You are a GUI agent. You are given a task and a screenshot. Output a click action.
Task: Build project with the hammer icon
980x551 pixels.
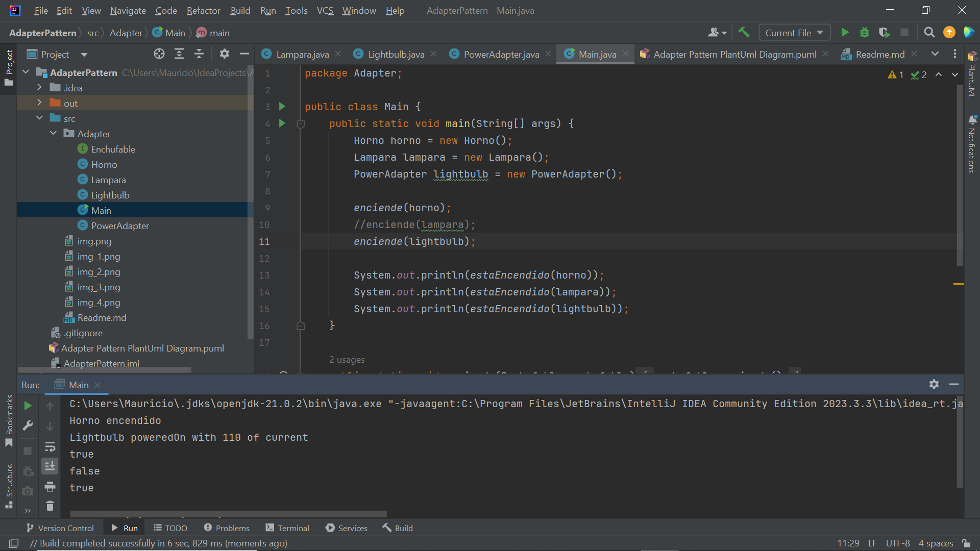(744, 33)
